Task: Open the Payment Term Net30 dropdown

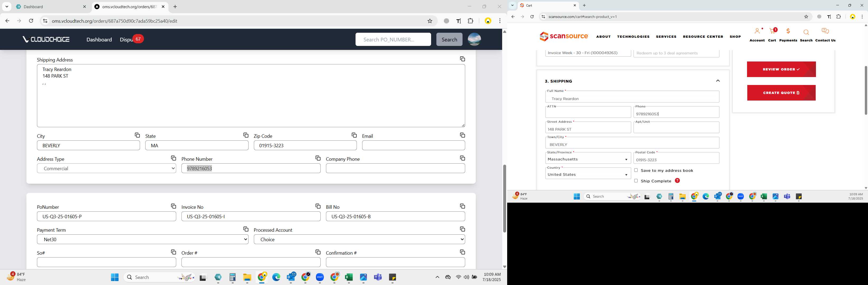Action: pyautogui.click(x=143, y=239)
